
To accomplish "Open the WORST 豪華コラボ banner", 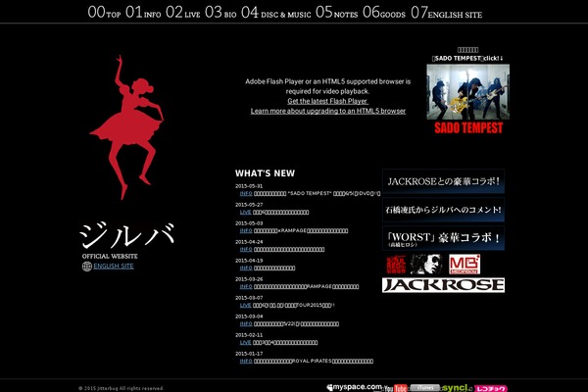I will tap(443, 238).
